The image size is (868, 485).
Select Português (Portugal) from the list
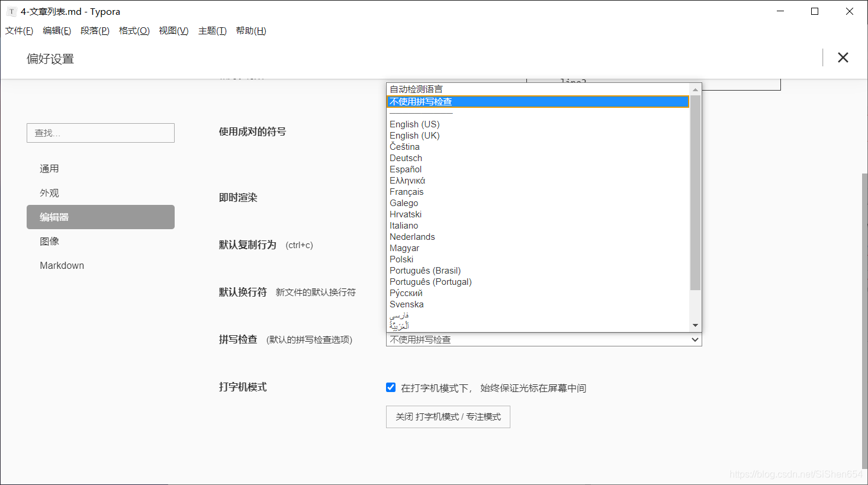[x=538, y=282]
